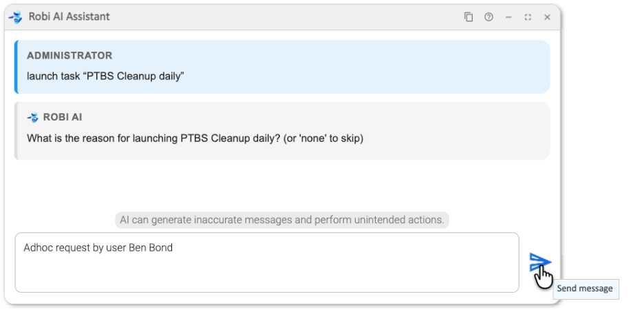Click the ROBI AI sender label
The width and height of the screenshot is (644, 310).
tap(63, 118)
